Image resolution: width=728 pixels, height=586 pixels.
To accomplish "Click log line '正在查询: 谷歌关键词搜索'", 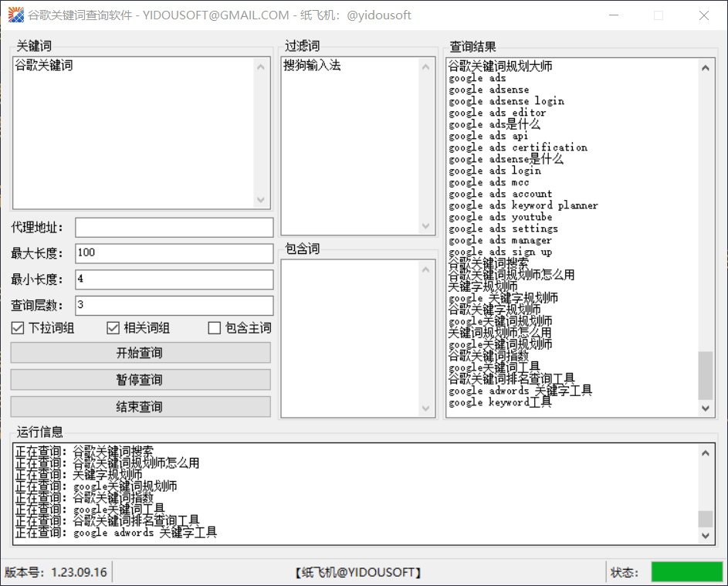I will coord(84,452).
